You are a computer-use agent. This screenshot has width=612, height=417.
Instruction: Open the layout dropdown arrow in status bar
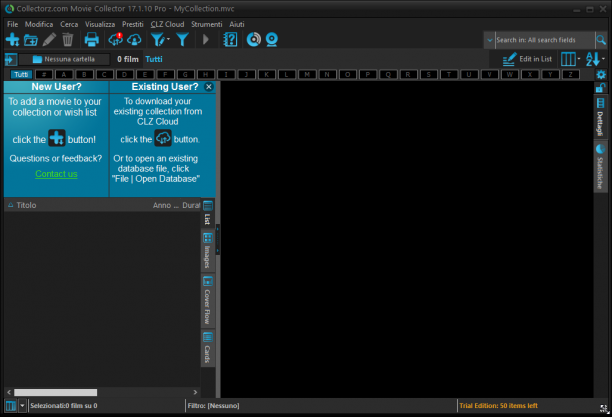click(22, 406)
